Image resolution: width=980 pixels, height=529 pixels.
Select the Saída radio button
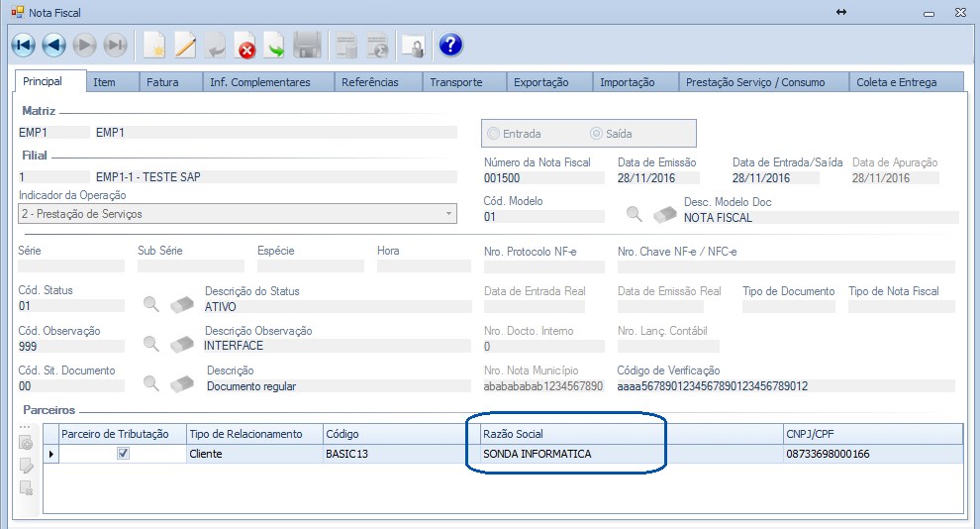(x=596, y=134)
